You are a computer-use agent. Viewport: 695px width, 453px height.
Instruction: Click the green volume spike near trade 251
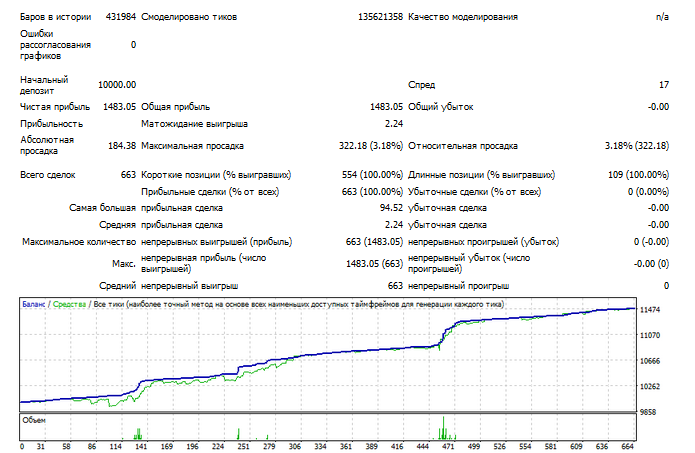[238, 434]
